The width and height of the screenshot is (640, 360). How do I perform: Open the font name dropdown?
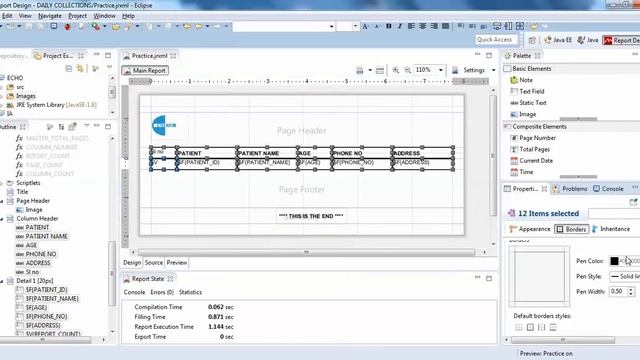pos(331,27)
